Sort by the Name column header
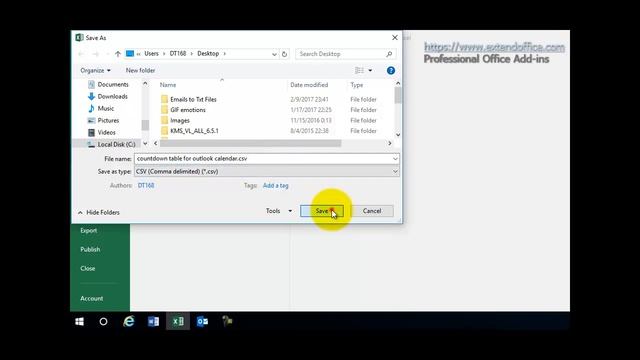This screenshot has height=360, width=640. (168, 85)
